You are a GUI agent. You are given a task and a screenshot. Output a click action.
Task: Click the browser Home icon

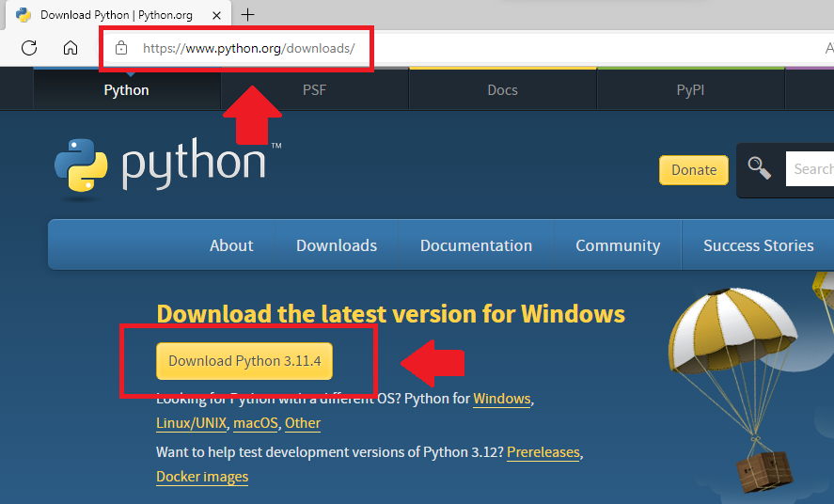point(71,48)
